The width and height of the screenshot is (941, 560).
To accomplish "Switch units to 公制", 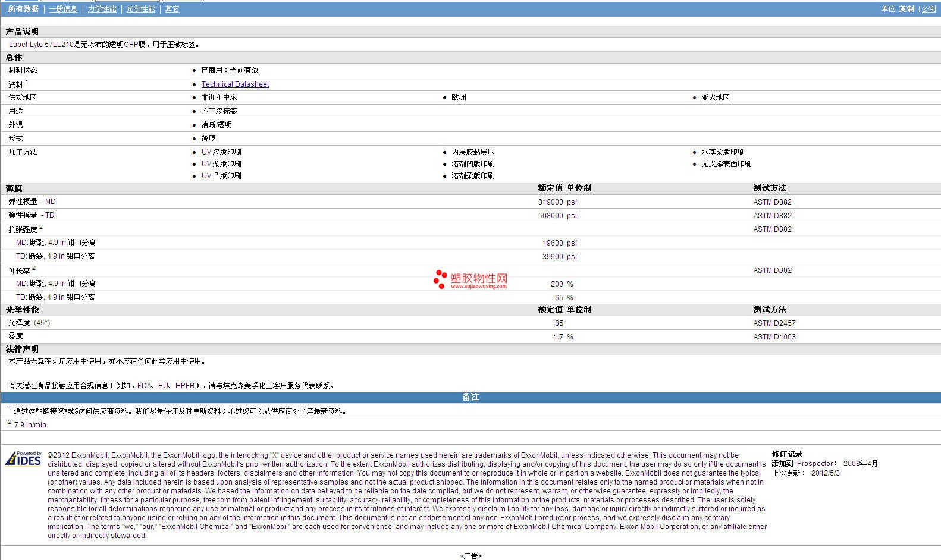I will click(929, 9).
